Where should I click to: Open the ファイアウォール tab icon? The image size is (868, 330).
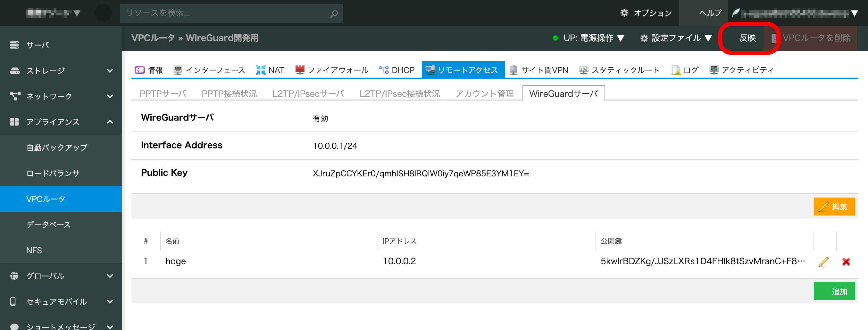coord(300,70)
